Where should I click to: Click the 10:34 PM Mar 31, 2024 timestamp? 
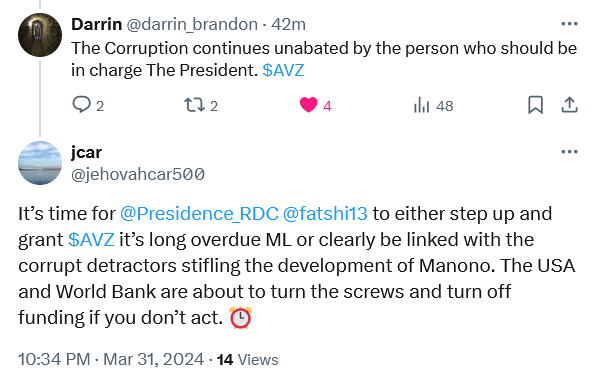pos(111,359)
